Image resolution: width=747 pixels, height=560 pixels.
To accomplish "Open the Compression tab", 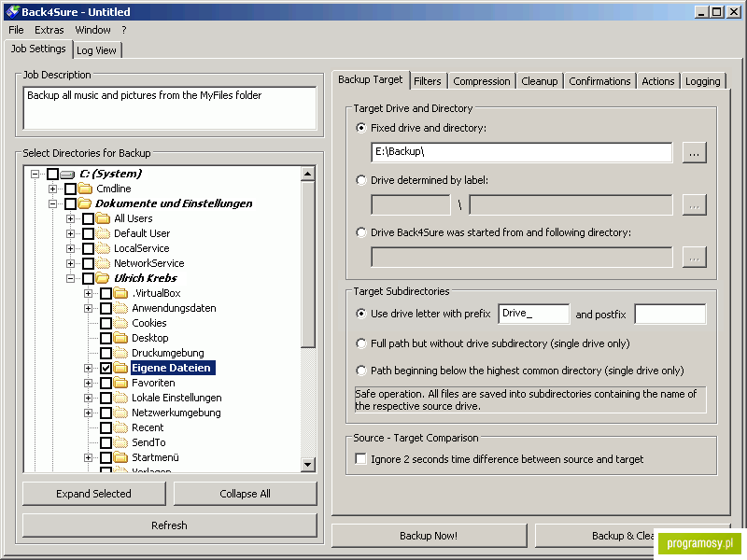I will pos(482,81).
